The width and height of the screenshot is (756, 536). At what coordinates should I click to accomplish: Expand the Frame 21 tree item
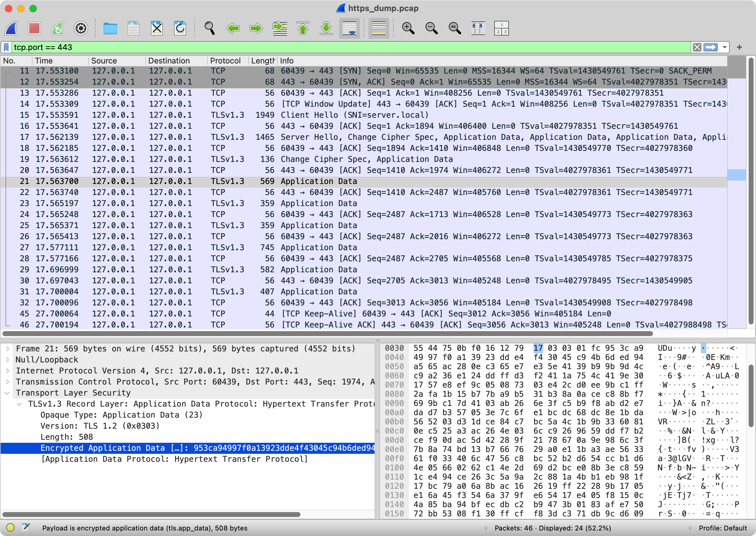coord(8,349)
